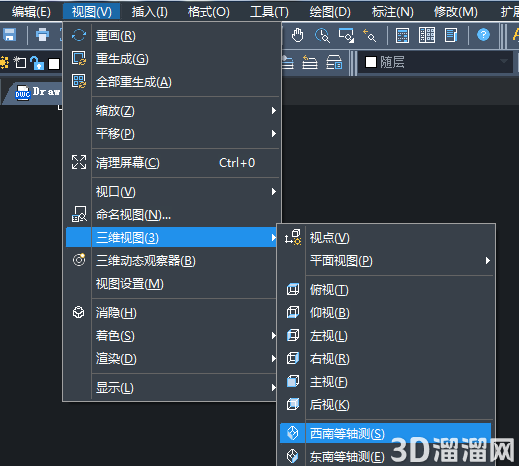This screenshot has height=466, width=519.
Task: Choose 视点(V) viewpoint in submenu
Action: coord(386,238)
